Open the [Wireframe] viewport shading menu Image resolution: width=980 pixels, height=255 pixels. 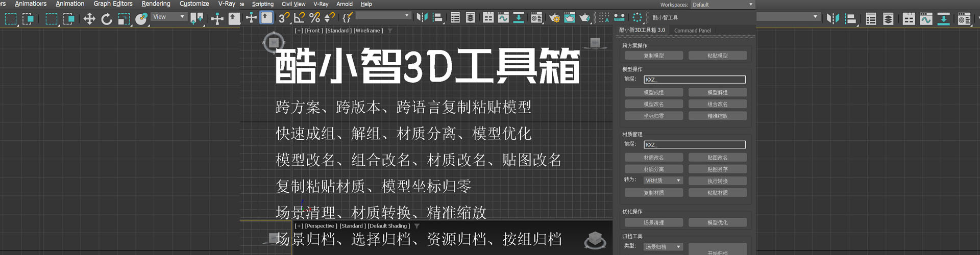369,31
